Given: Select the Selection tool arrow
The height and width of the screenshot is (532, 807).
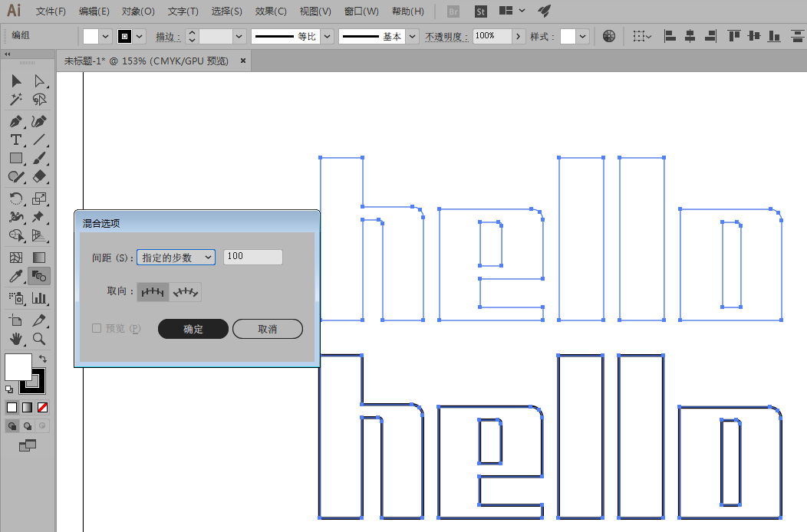Looking at the screenshot, I should click(x=16, y=80).
